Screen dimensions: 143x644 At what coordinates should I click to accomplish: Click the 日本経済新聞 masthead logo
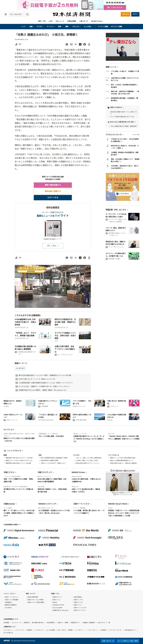pyautogui.click(x=71, y=14)
